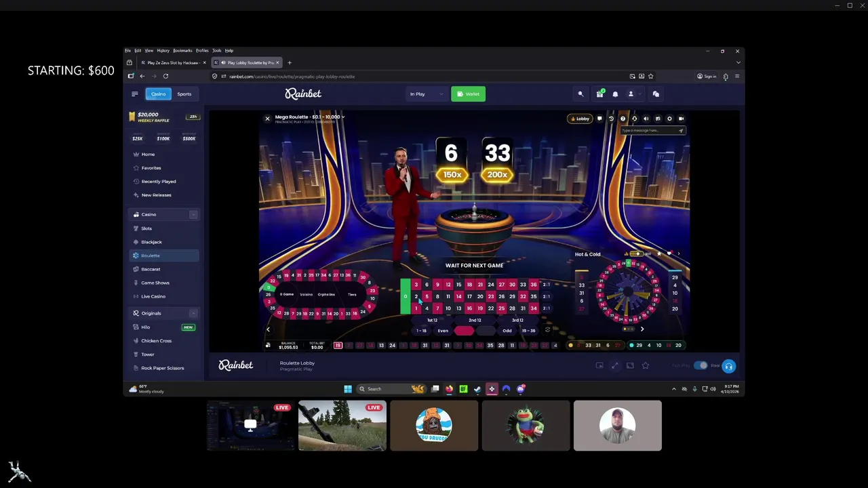Open Recently Played in sidebar

click(159, 181)
